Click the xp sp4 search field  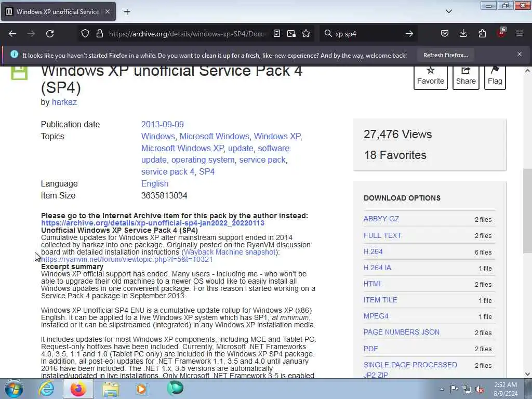[x=368, y=34]
